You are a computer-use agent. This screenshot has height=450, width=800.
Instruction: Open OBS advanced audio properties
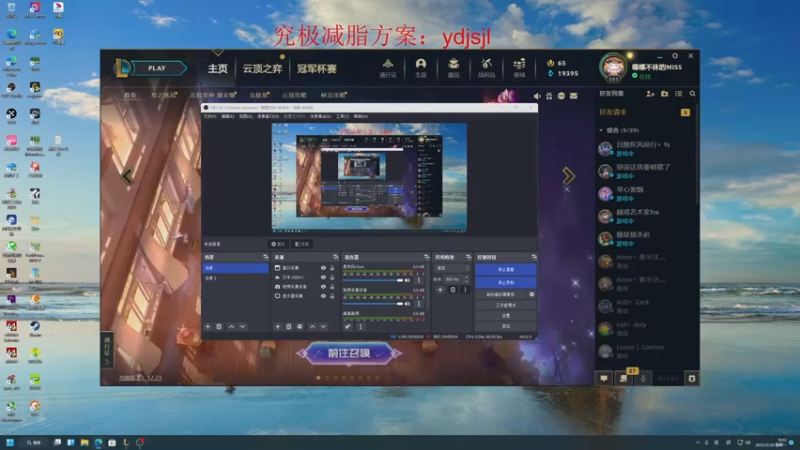[x=348, y=327]
